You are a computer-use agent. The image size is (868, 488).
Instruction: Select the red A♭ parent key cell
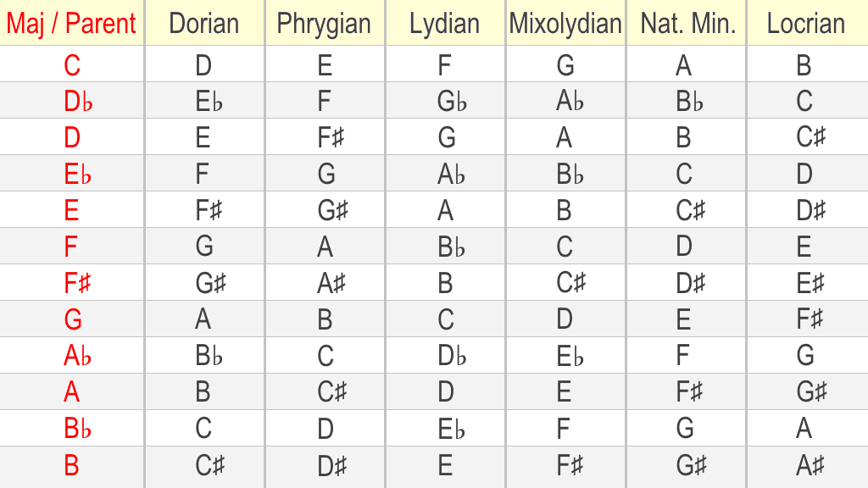77,356
